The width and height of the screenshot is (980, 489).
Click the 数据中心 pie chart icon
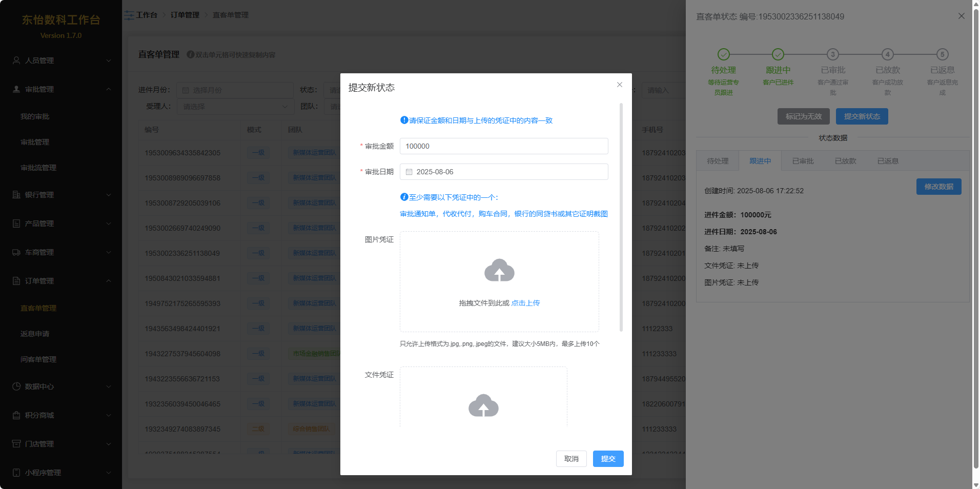[x=16, y=386]
